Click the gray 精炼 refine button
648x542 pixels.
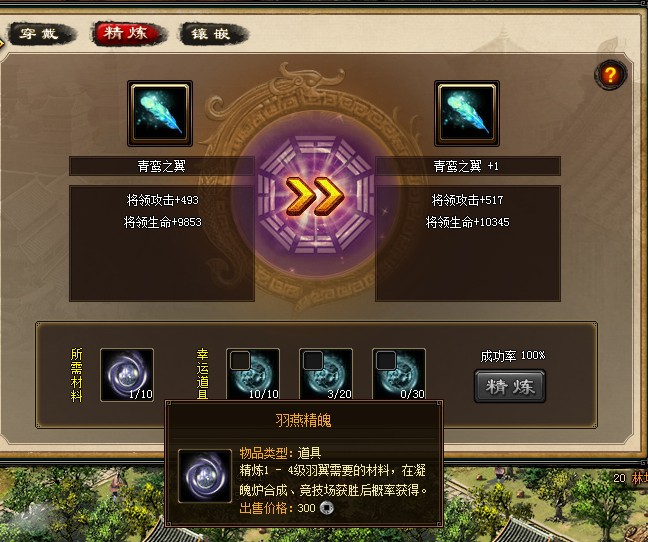point(510,386)
